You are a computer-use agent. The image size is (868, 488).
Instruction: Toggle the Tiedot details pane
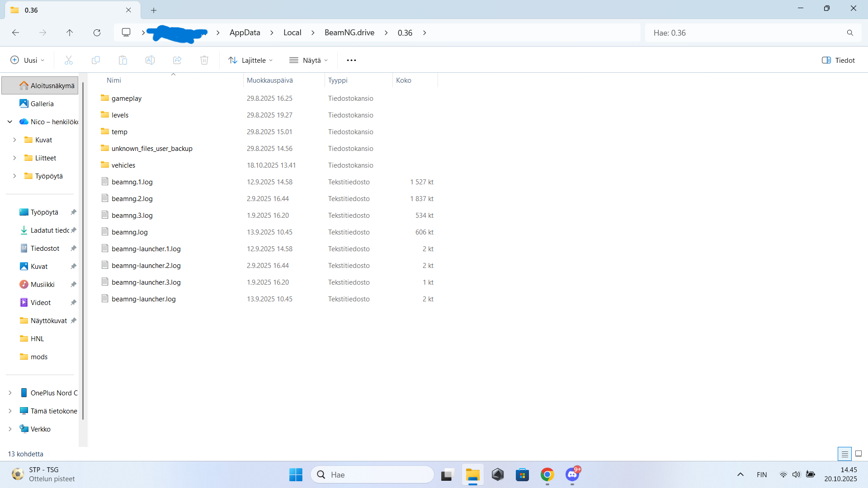click(838, 60)
